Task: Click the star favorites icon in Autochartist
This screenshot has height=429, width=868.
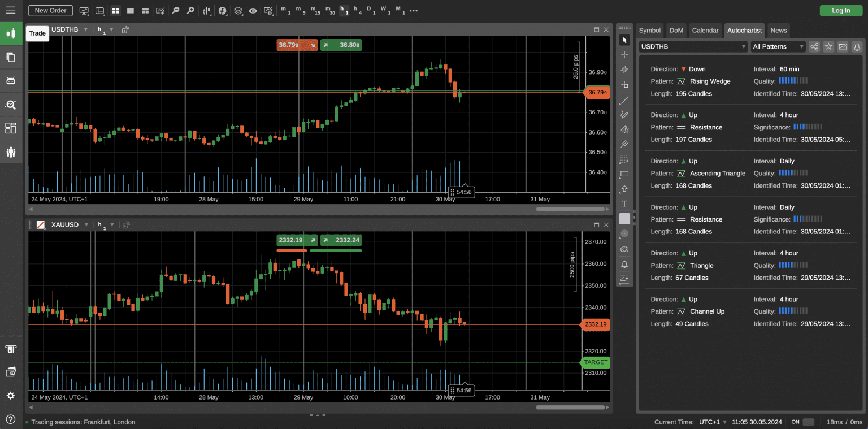Action: tap(828, 47)
